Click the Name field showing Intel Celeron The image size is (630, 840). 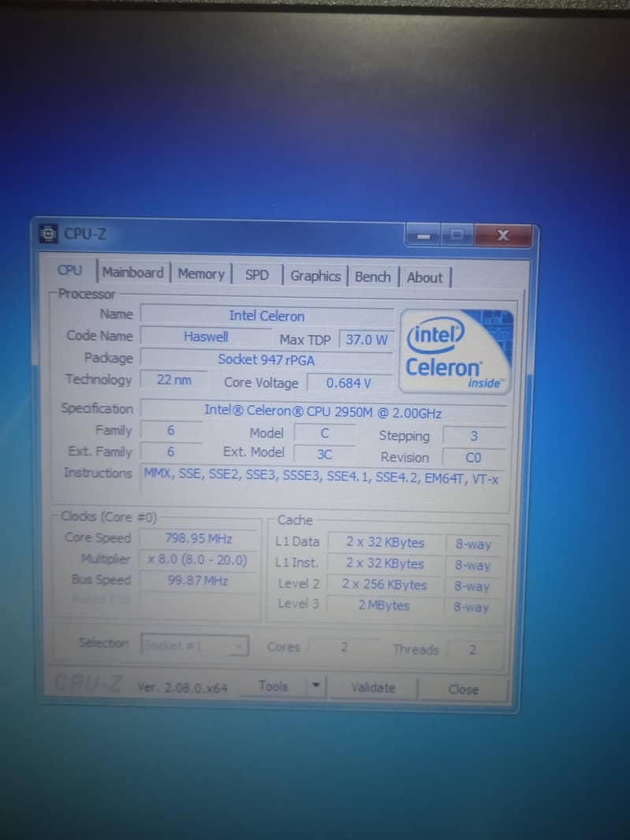click(x=267, y=316)
